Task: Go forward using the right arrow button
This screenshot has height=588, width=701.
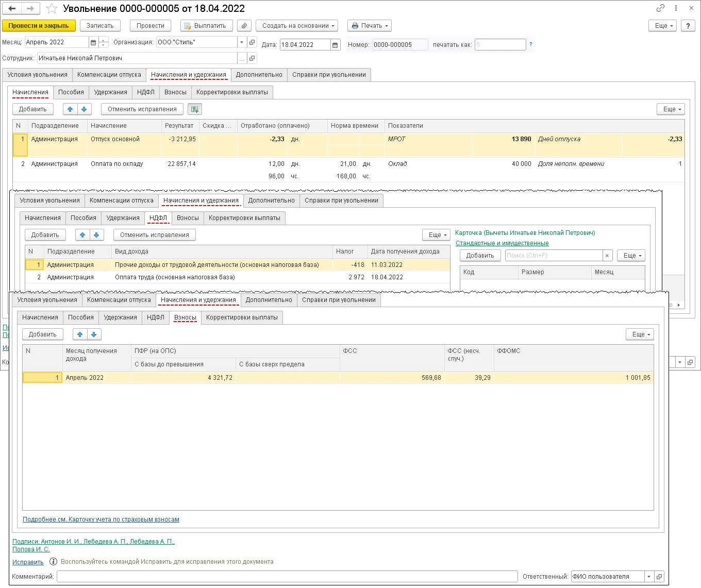Action: pos(30,8)
